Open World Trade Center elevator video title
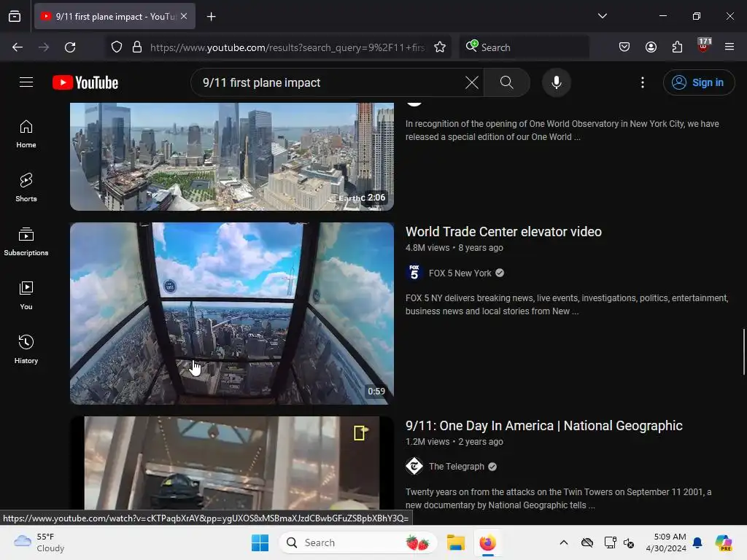Screen dimensions: 747x560 coord(503,232)
